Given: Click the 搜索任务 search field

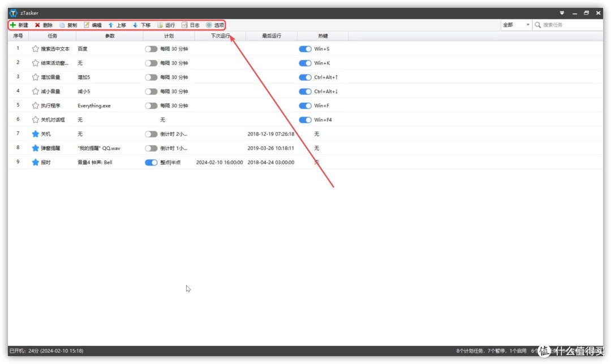Looking at the screenshot, I should [569, 25].
